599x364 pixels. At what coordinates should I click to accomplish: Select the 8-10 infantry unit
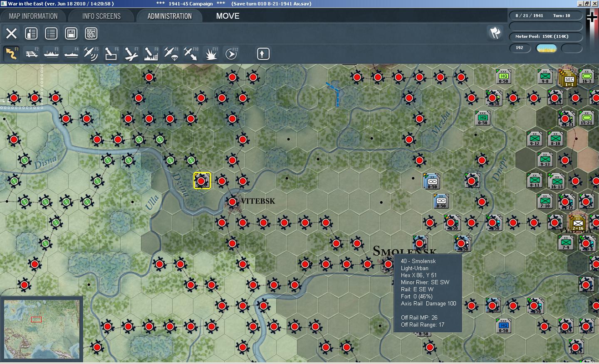click(555, 139)
